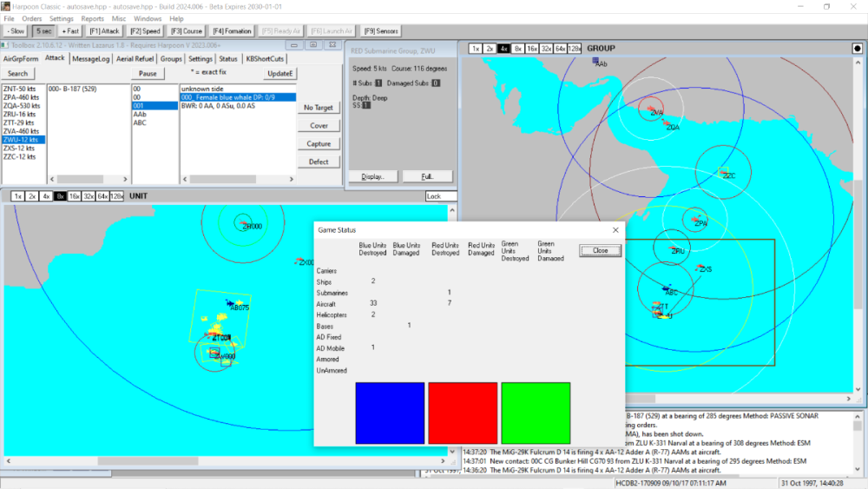The width and height of the screenshot is (868, 489).
Task: Switch Group map zoom to 8x
Action: [518, 49]
